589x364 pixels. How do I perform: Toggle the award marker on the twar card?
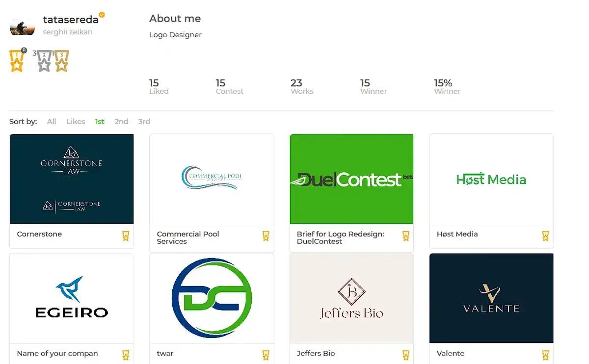pyautogui.click(x=266, y=355)
